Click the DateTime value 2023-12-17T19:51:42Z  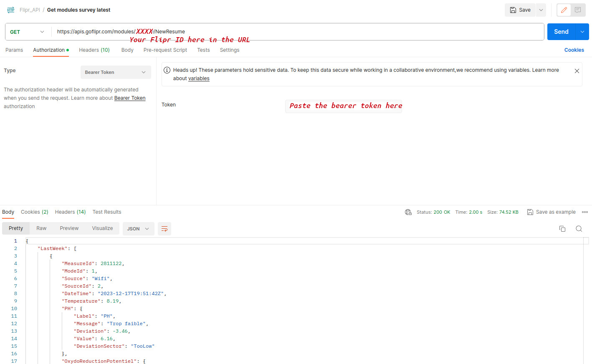click(131, 294)
